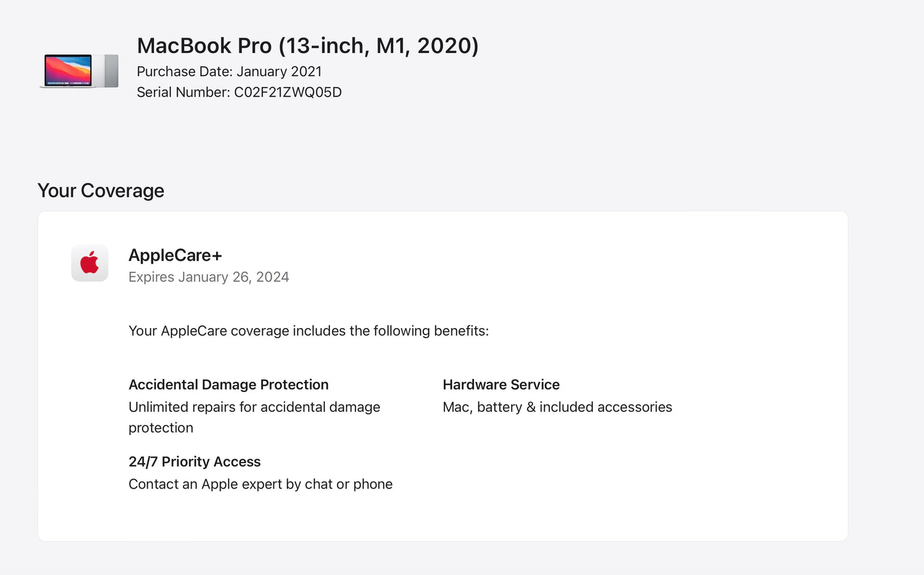
Task: Click the Serial Number label
Action: point(183,92)
